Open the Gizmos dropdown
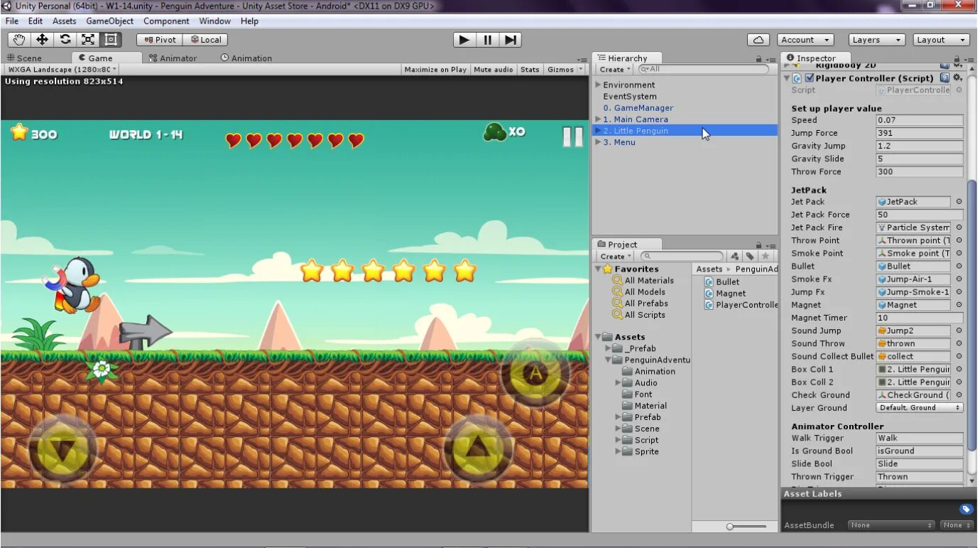 pos(565,70)
